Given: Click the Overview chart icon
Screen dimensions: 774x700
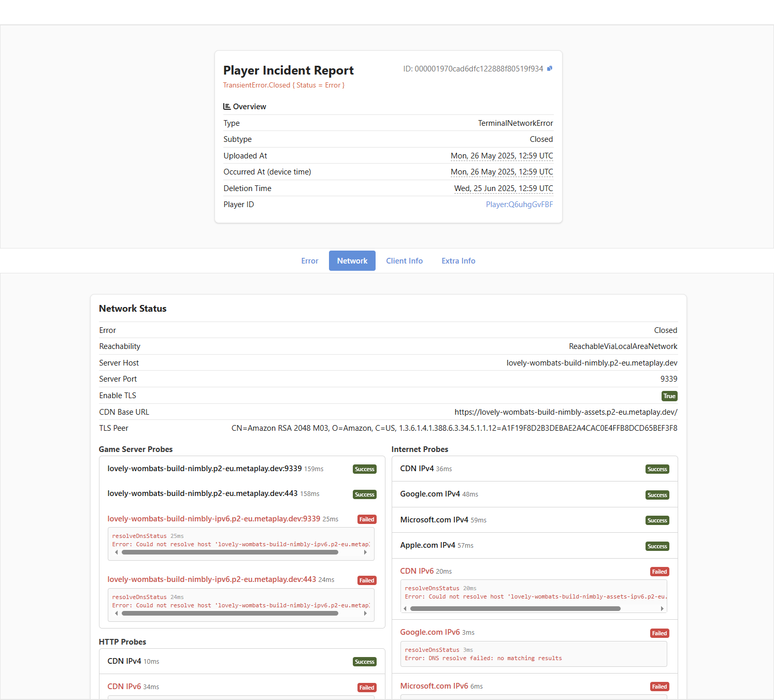Looking at the screenshot, I should tap(227, 106).
